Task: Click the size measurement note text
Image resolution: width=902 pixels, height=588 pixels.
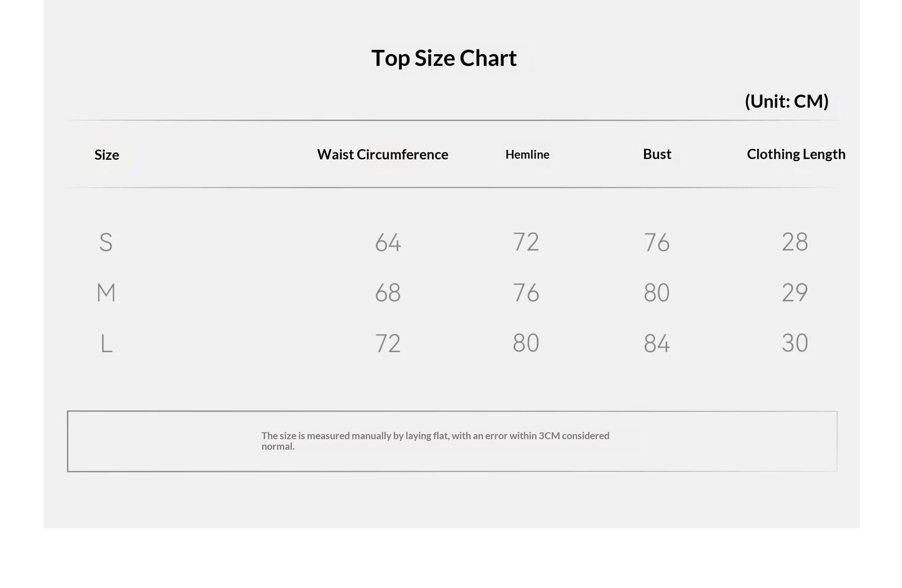Action: (435, 441)
